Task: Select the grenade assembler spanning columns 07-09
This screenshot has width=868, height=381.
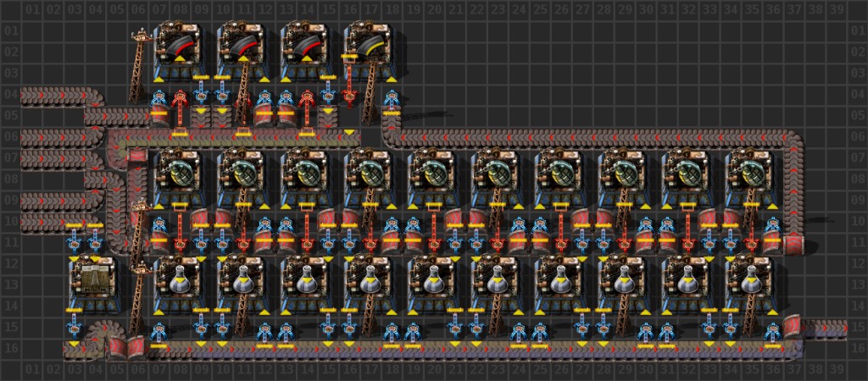Action: (x=180, y=179)
